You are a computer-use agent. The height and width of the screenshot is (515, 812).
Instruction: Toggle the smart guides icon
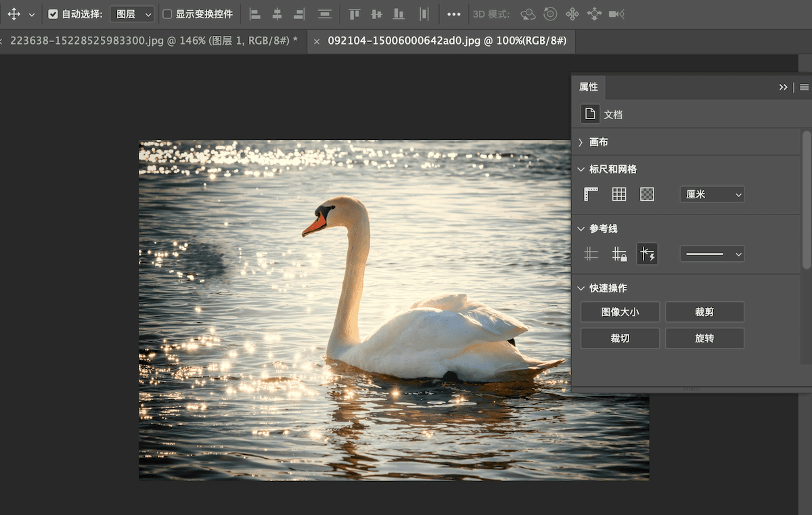click(x=648, y=254)
